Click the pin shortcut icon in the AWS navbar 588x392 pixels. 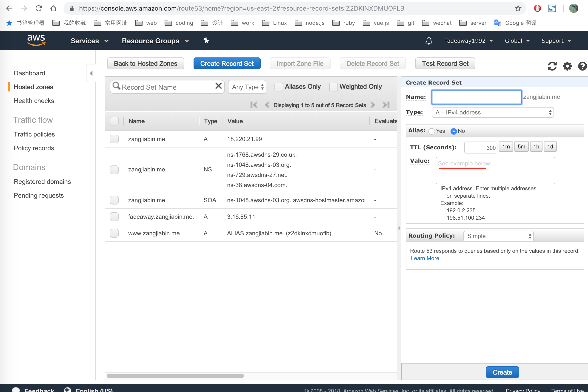pyautogui.click(x=206, y=40)
